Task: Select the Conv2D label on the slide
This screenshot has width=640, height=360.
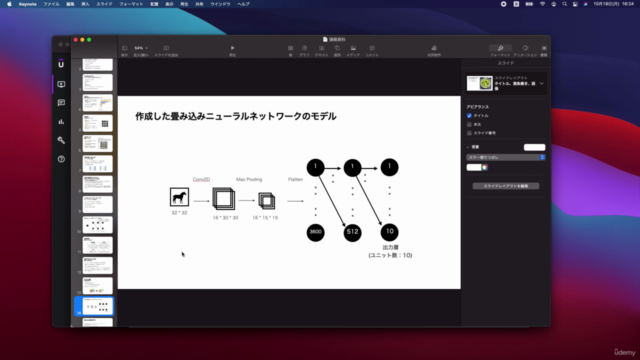Action: coord(201,180)
